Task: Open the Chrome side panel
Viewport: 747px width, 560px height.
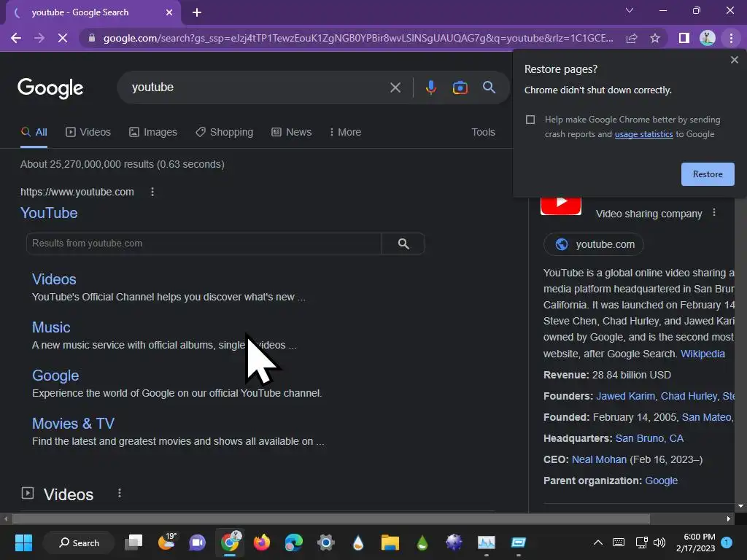Action: click(x=684, y=38)
